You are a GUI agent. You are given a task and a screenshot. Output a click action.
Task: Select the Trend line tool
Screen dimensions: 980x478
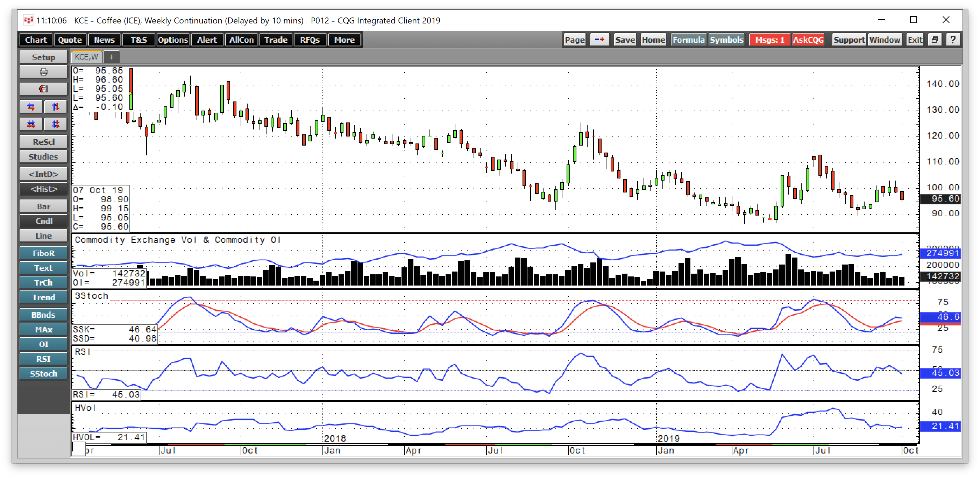[x=43, y=297]
